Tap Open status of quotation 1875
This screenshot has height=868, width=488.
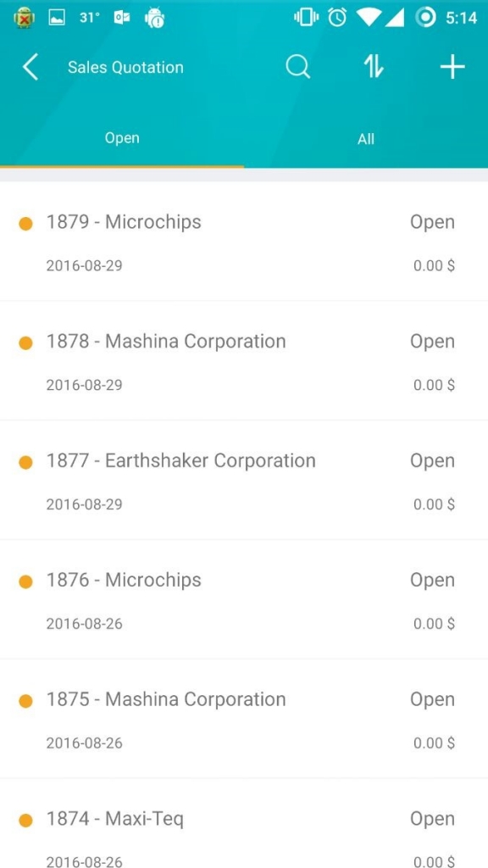pos(432,700)
